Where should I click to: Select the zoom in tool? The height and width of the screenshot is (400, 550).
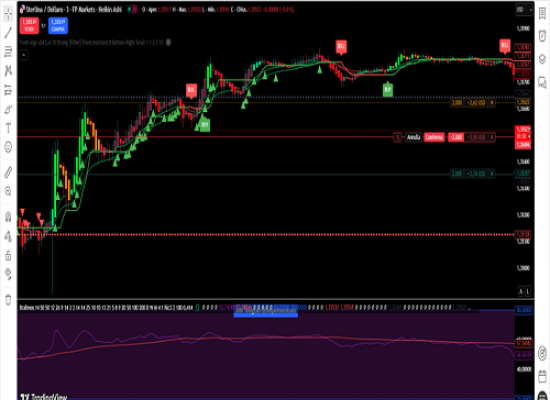pyautogui.click(x=8, y=191)
